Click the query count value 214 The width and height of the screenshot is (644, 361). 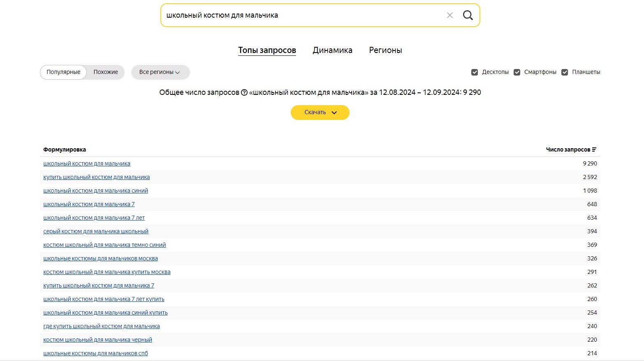click(x=592, y=353)
